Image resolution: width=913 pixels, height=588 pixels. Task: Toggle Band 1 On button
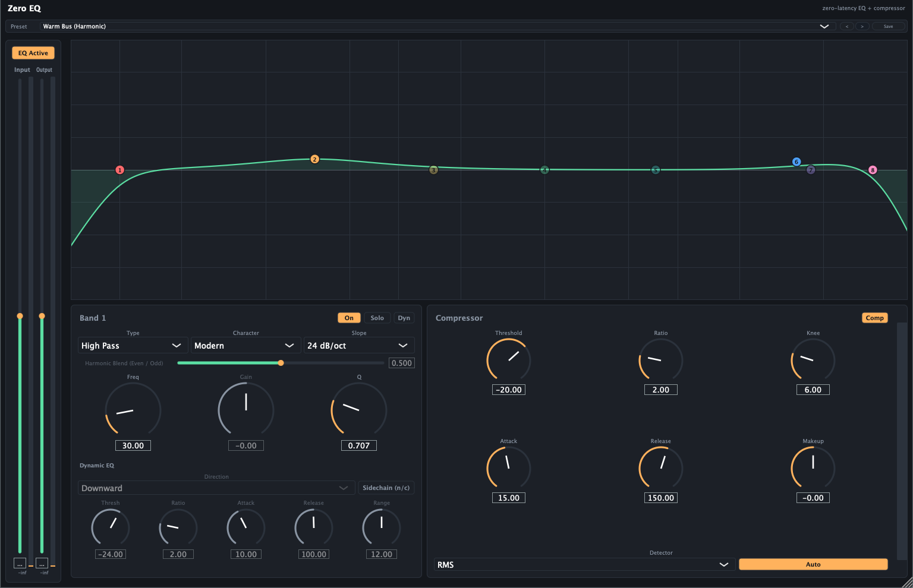point(349,318)
